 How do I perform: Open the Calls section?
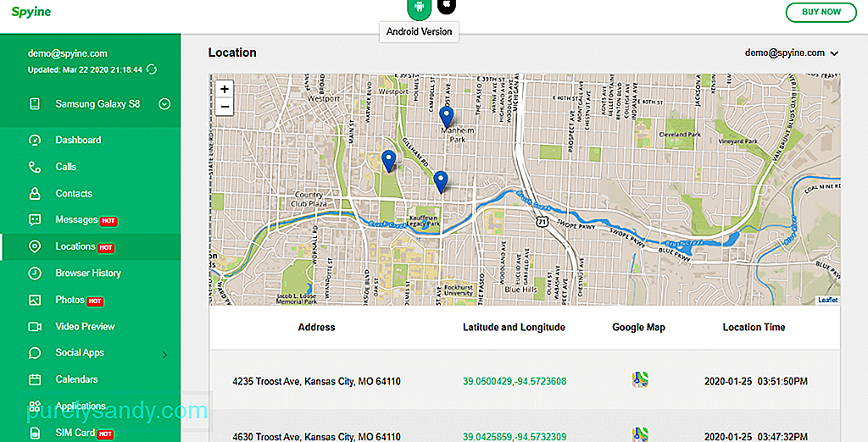tap(66, 167)
